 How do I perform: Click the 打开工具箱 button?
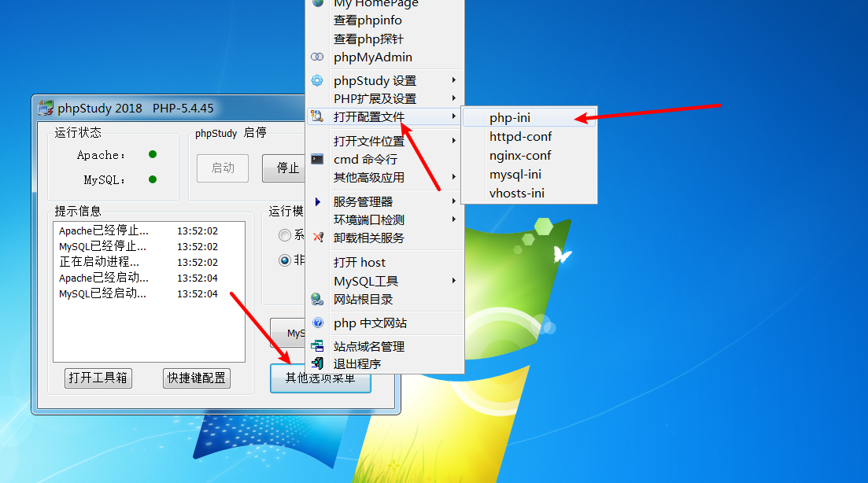pyautogui.click(x=98, y=378)
